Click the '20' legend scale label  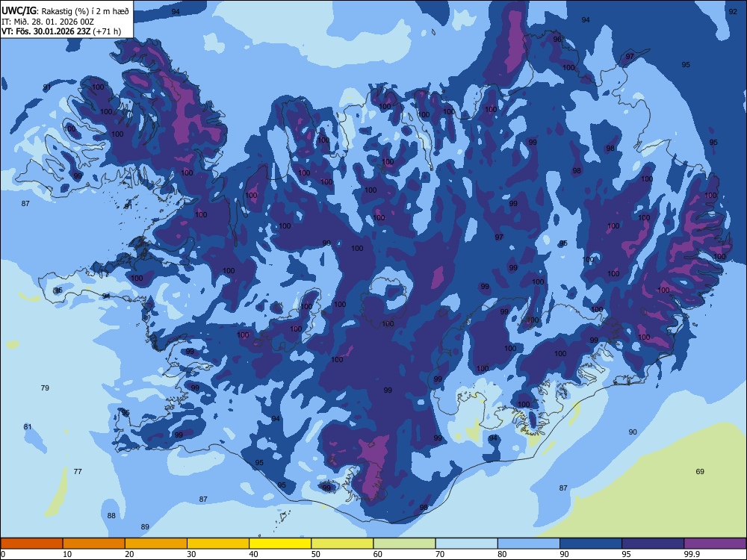point(129,554)
